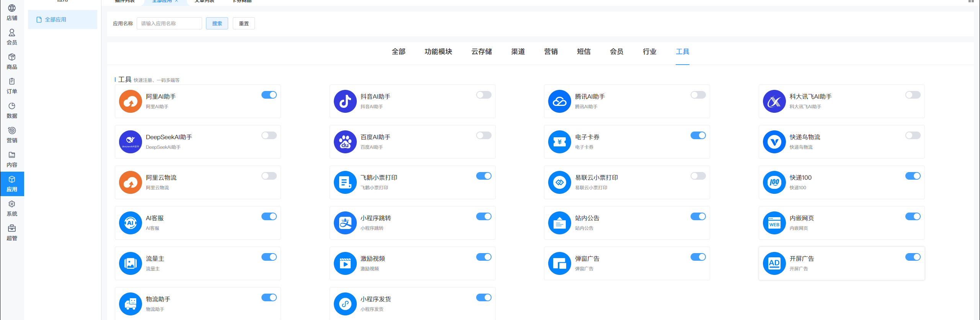Select 全部应用 in the side menu
Screen dimensions: 980x320
click(62, 19)
